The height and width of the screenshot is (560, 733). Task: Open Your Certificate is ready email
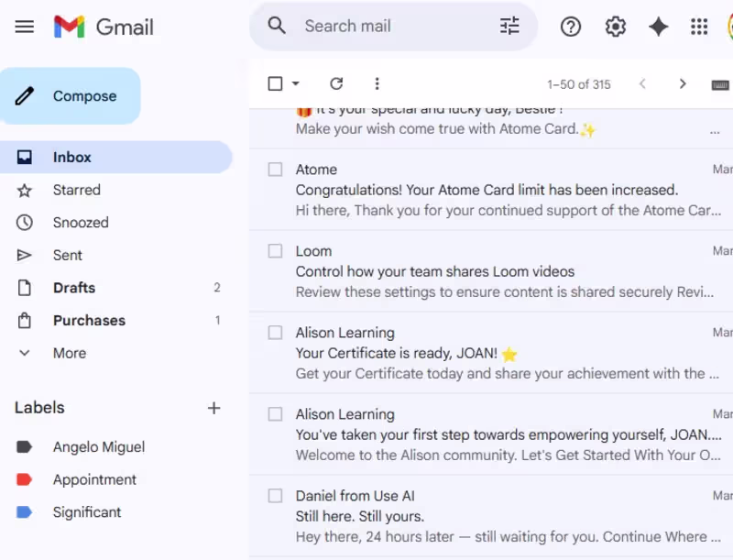pyautogui.click(x=491, y=353)
